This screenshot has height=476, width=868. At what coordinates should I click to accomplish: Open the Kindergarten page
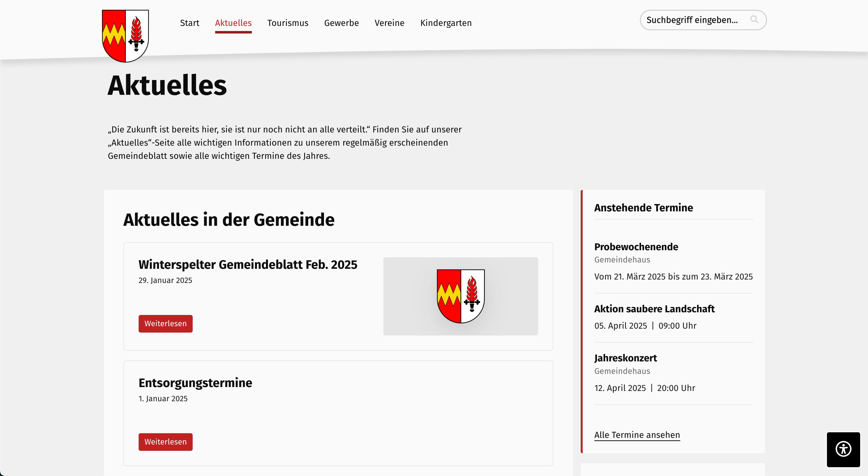pyautogui.click(x=446, y=23)
